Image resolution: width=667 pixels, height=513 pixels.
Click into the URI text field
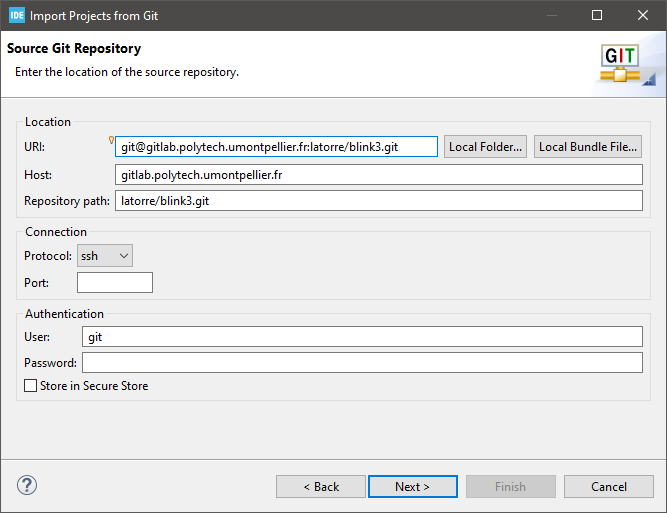point(276,147)
